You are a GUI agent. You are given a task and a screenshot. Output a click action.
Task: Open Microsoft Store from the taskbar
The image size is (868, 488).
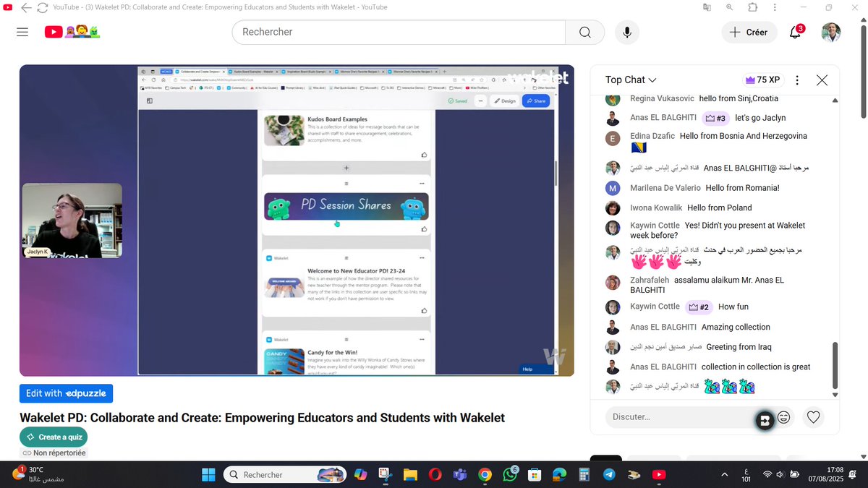click(535, 475)
